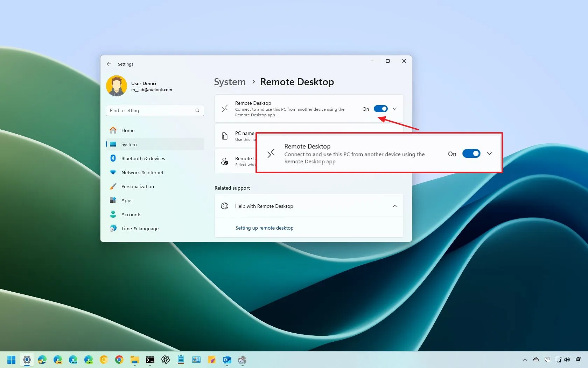Click the Start menu button
The height and width of the screenshot is (368, 588).
pyautogui.click(x=11, y=360)
